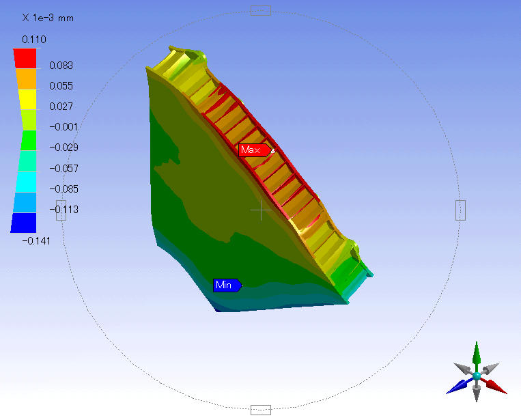Select the yellow legend color band

27,99
